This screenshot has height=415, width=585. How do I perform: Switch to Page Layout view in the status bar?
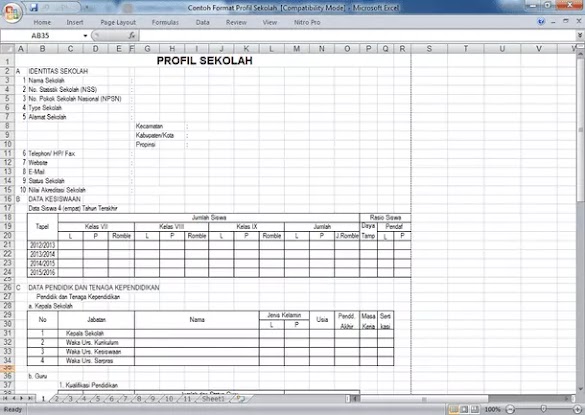click(464, 409)
